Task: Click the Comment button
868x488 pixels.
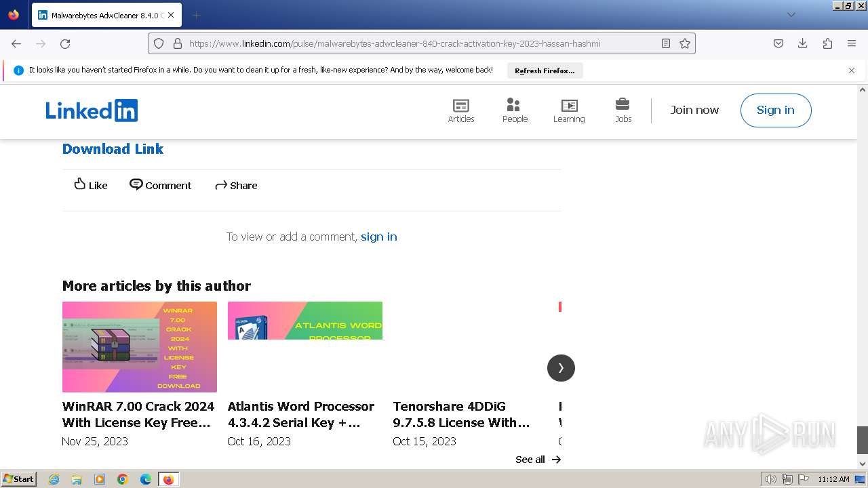Action: click(161, 185)
